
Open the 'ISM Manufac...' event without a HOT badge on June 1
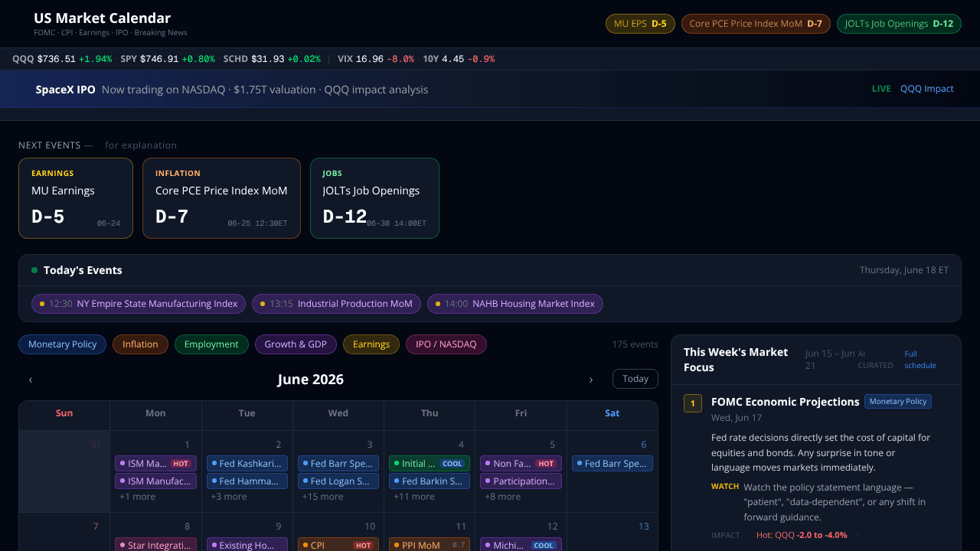(155, 481)
